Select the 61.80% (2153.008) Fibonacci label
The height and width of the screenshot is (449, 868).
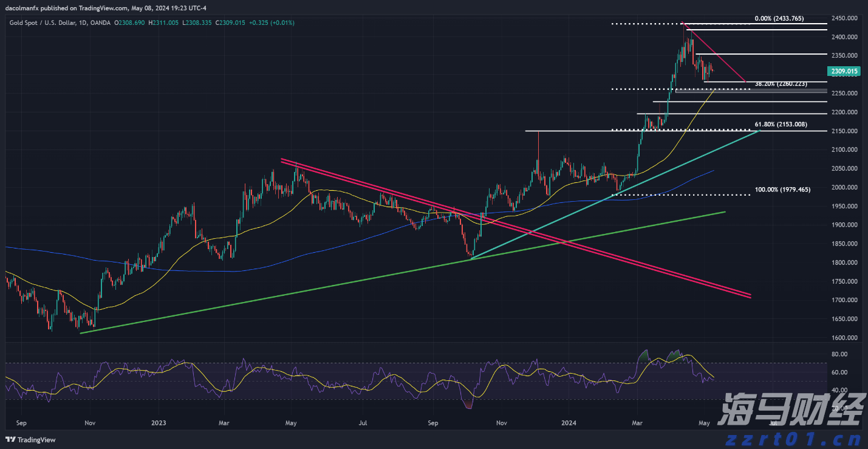(x=781, y=125)
